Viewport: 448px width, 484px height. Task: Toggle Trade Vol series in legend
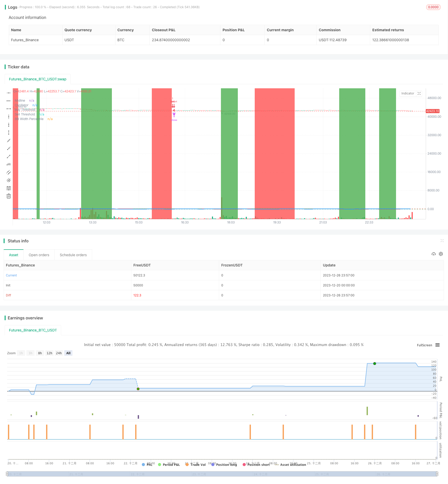[196, 465]
